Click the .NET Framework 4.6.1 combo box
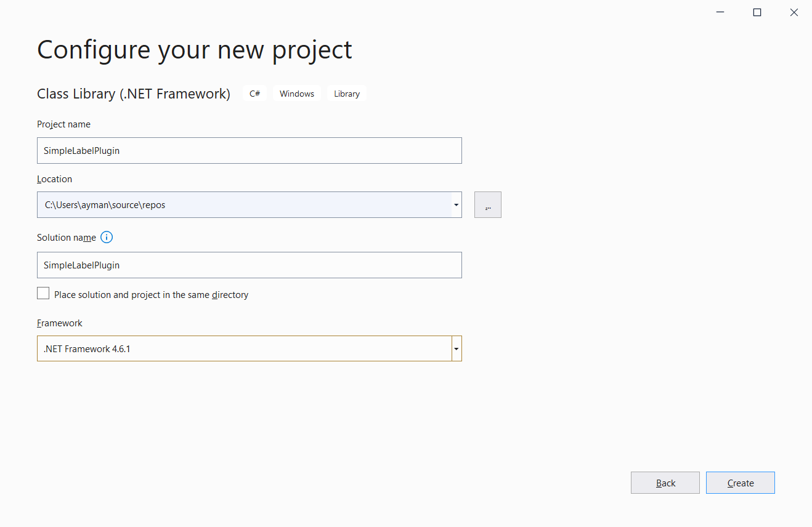The image size is (812, 527). pos(244,349)
